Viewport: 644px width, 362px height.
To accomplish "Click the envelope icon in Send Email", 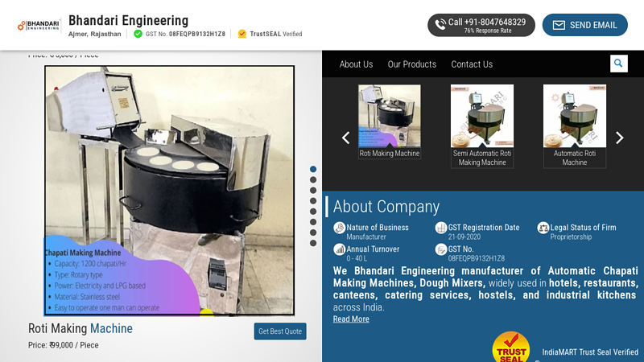I will (559, 25).
